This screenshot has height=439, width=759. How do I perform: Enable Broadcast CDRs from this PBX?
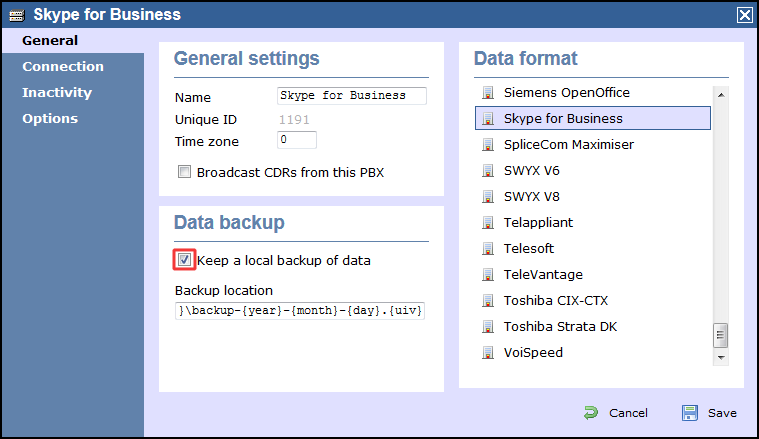coord(184,172)
